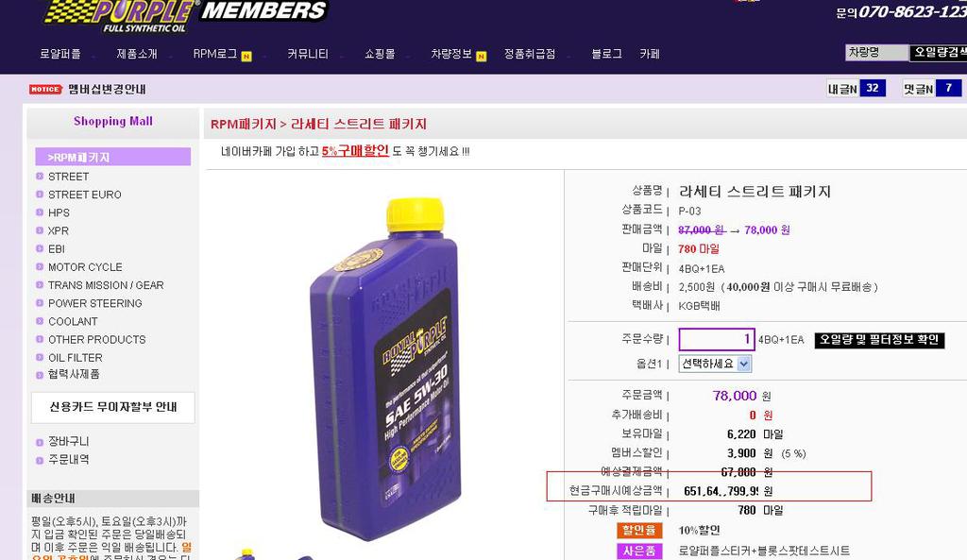Click the red NOTICE badge icon
The width and height of the screenshot is (967, 560).
(x=45, y=90)
